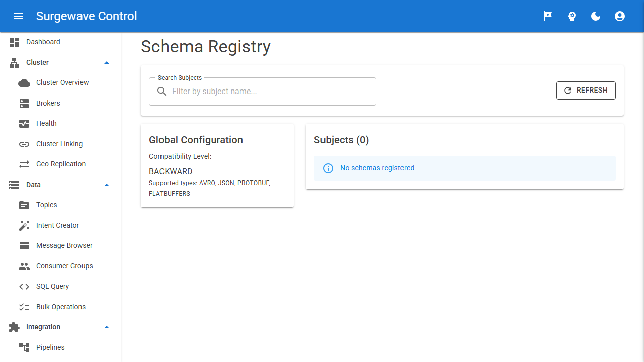Click the Integration section label
The image size is (644, 362).
[43, 327]
